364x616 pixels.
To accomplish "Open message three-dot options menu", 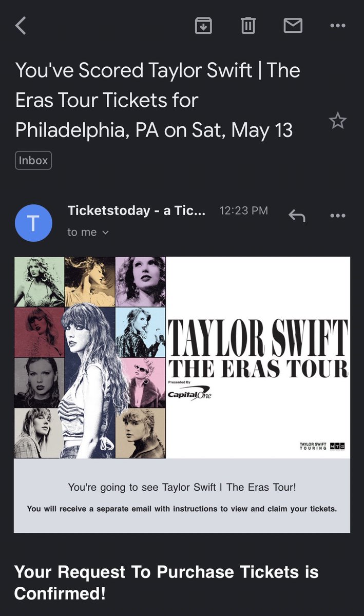I will pos(338,216).
